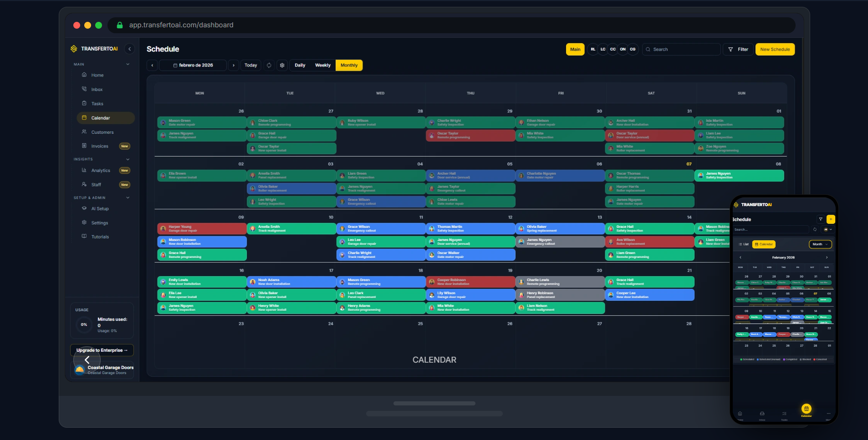Go to the next month in the desktop schedule
Image resolution: width=868 pixels, height=440 pixels.
coord(234,66)
